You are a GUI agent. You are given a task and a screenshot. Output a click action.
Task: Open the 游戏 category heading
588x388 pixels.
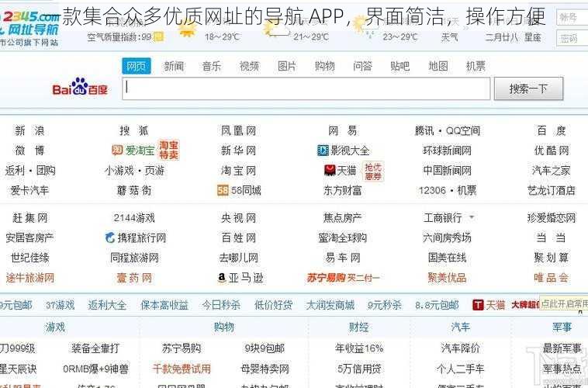55,327
